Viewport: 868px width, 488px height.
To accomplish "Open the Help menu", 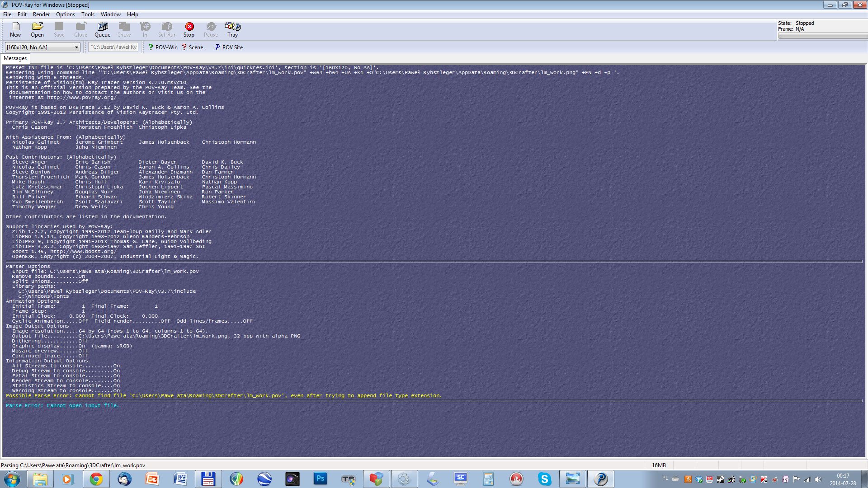I will point(132,14).
